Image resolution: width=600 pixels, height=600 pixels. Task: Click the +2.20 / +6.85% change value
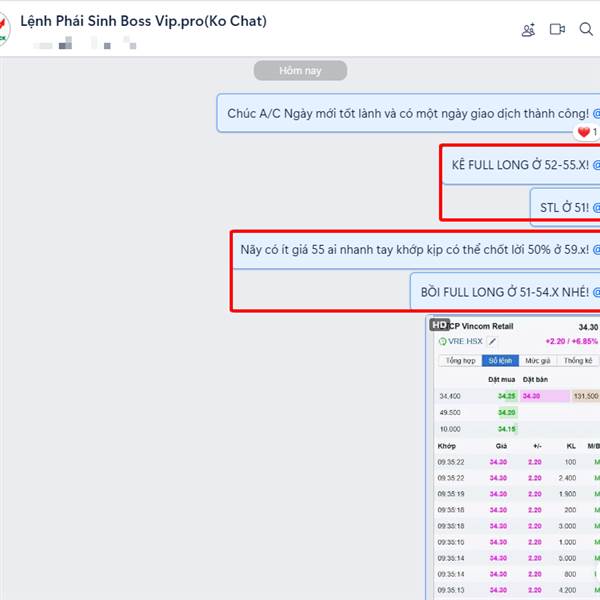pos(571,341)
